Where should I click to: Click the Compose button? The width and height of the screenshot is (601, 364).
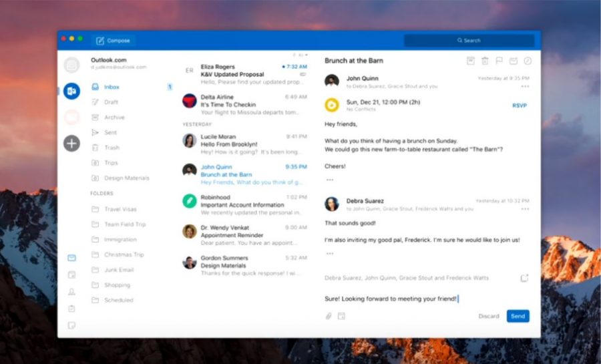pyautogui.click(x=113, y=41)
